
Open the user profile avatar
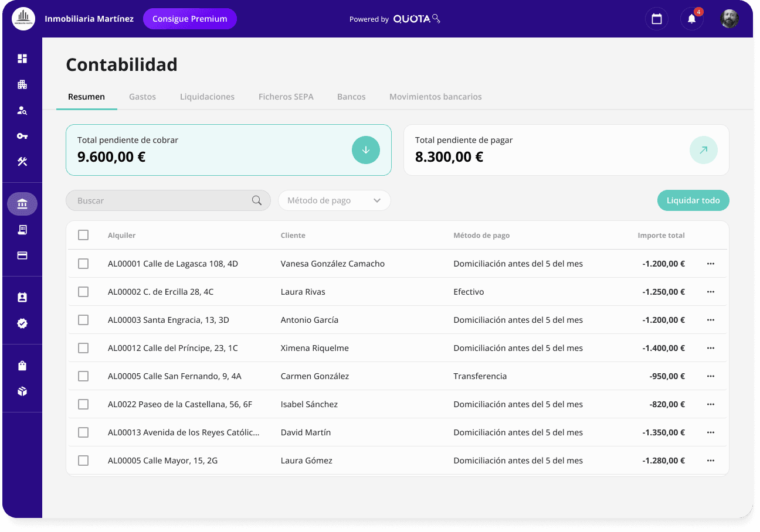click(x=730, y=19)
